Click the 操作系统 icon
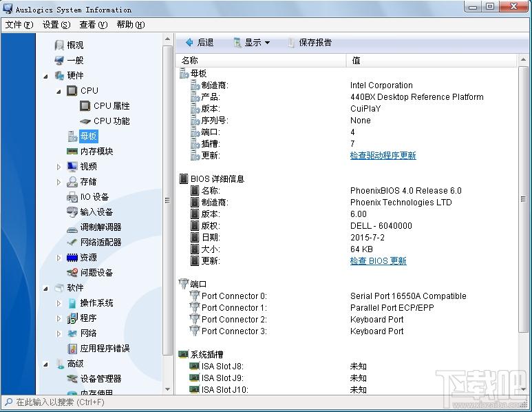Screen dimensions: 532x412 (72, 303)
